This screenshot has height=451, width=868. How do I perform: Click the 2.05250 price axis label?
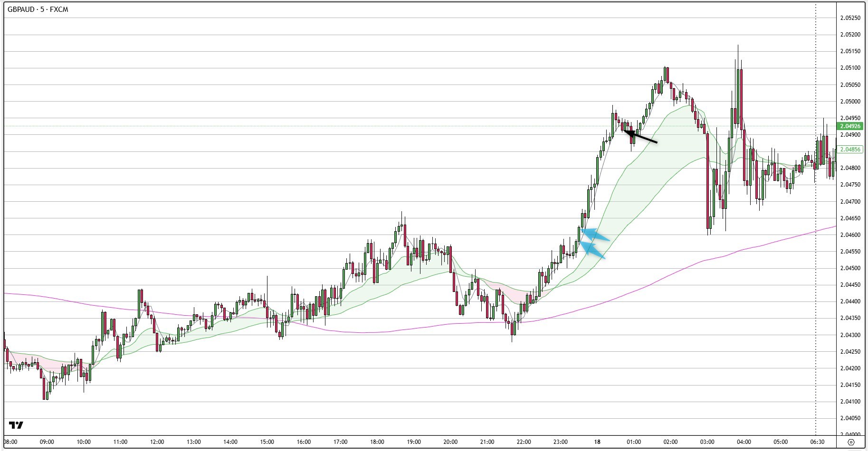coord(850,18)
